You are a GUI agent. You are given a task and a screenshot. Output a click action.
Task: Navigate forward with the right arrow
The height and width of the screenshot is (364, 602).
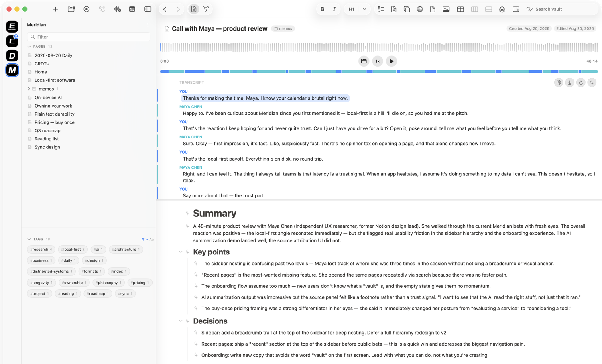(178, 9)
